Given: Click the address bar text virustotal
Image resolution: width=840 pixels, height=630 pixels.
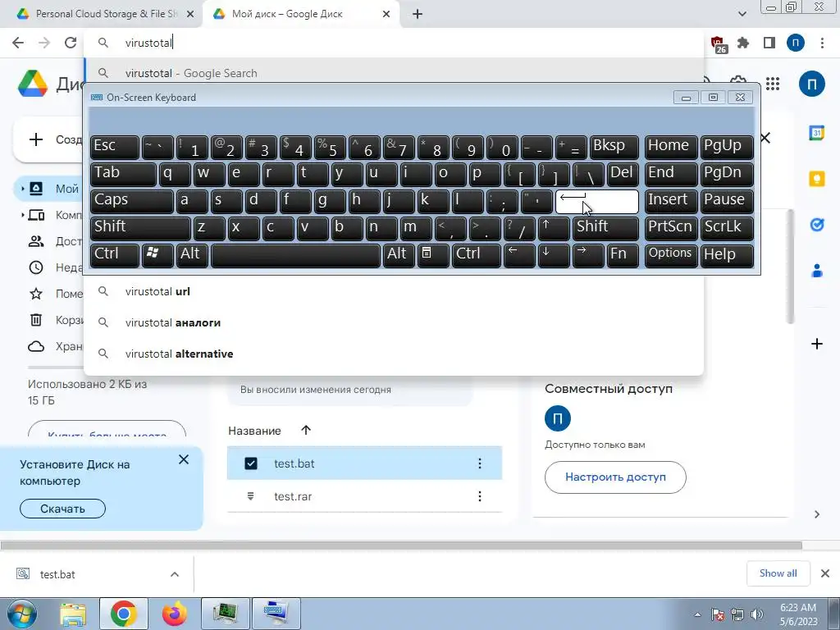Looking at the screenshot, I should 148,43.
